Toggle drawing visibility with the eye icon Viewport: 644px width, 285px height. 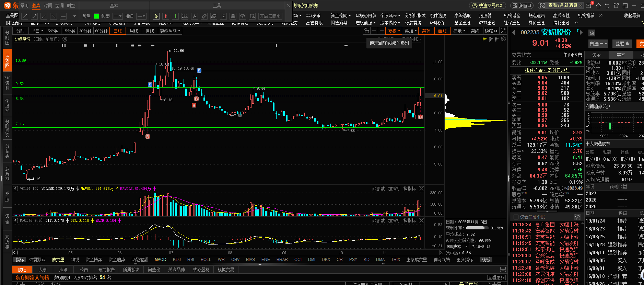point(243,16)
